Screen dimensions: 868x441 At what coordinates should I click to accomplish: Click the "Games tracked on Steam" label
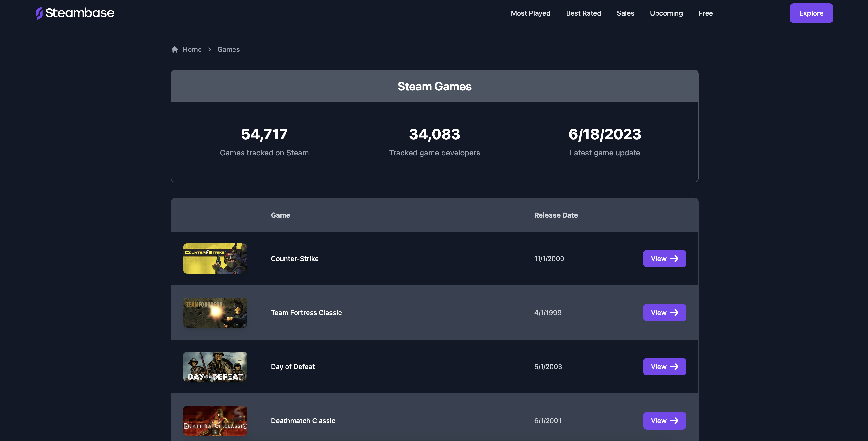[x=264, y=153]
